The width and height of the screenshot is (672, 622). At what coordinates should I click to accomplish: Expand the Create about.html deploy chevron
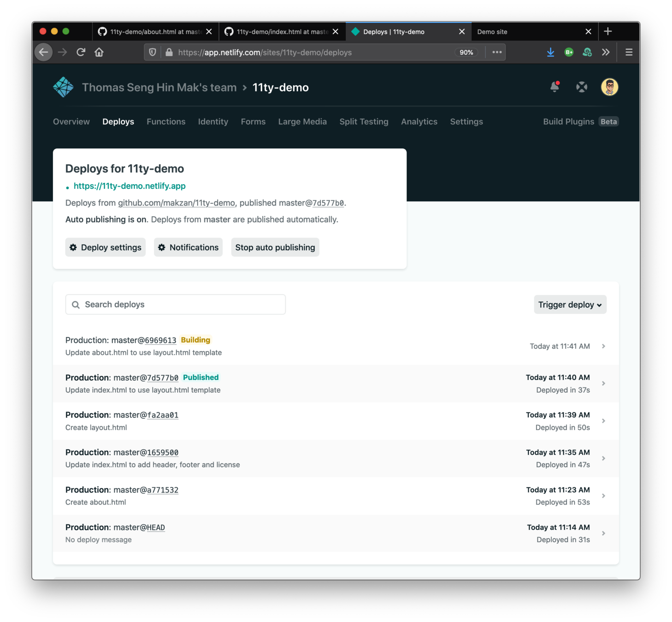point(603,496)
